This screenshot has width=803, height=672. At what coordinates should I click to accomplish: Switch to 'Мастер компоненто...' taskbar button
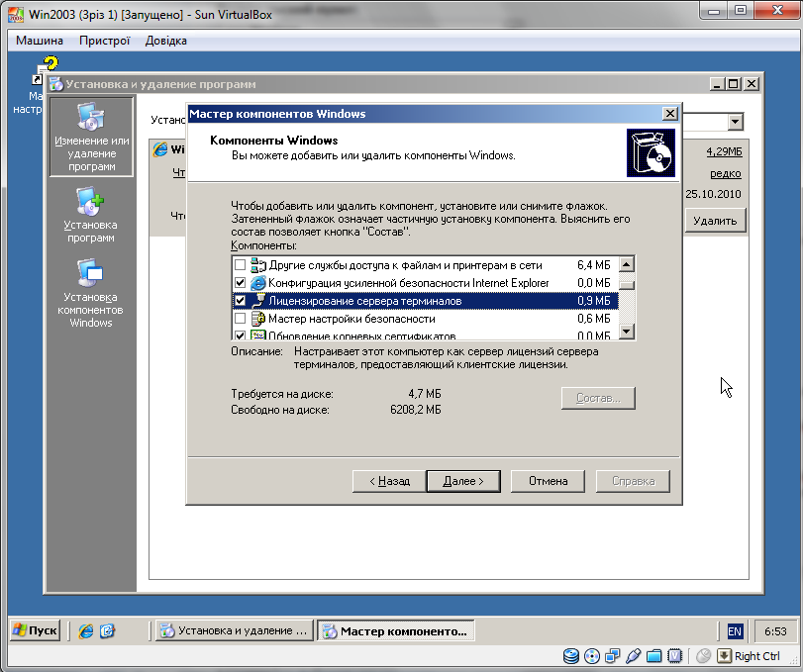pos(396,631)
